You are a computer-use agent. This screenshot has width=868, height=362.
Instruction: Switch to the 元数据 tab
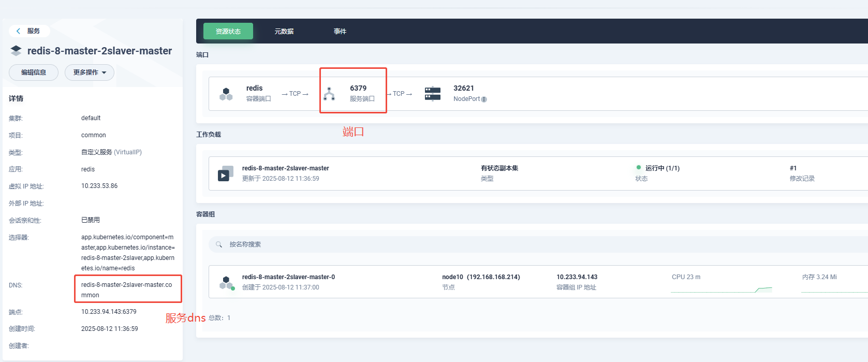(284, 31)
